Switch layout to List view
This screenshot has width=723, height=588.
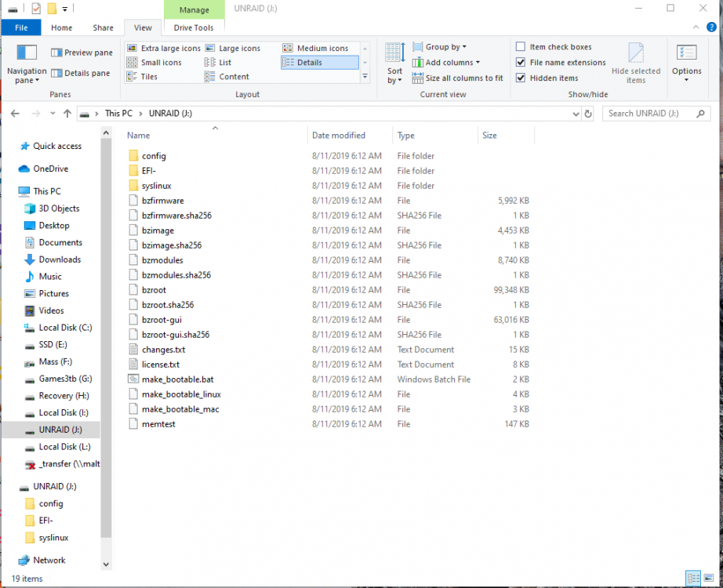coord(218,62)
